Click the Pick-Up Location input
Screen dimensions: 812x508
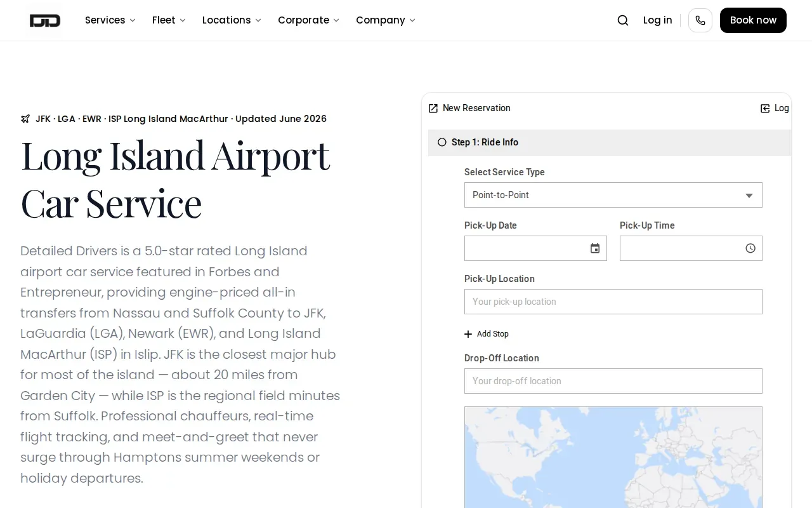click(x=613, y=302)
